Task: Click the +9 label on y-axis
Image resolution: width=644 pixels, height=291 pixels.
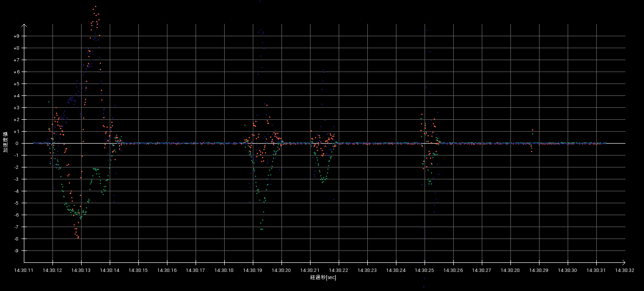Action: [x=17, y=36]
